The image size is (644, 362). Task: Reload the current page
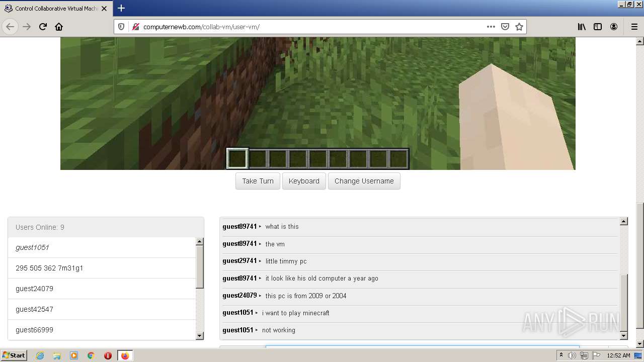(x=43, y=27)
